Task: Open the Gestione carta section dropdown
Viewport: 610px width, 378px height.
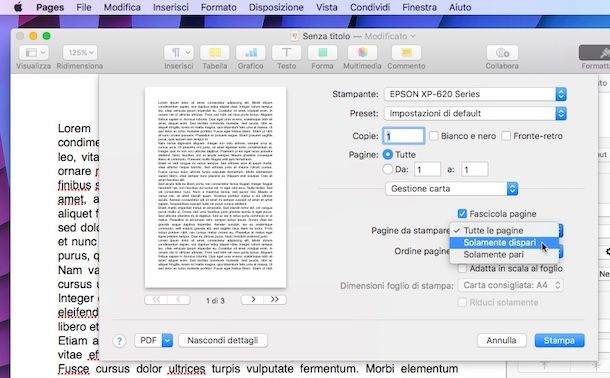Action: [x=452, y=189]
